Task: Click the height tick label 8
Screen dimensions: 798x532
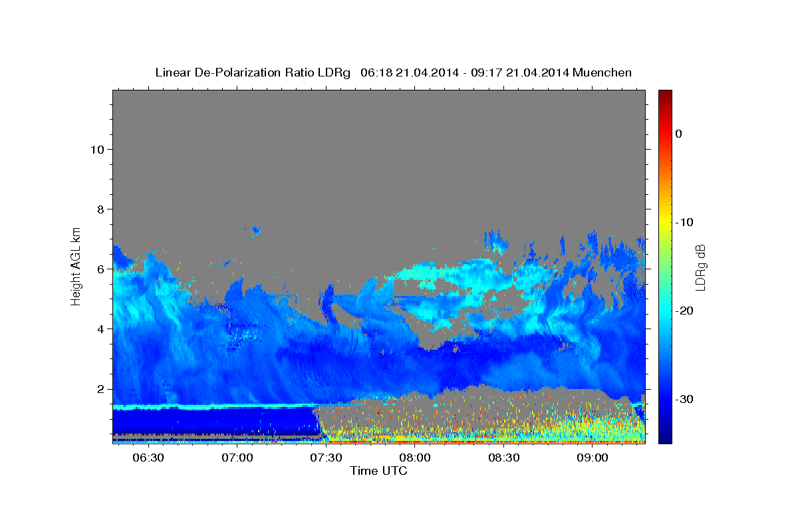Action: coord(100,209)
